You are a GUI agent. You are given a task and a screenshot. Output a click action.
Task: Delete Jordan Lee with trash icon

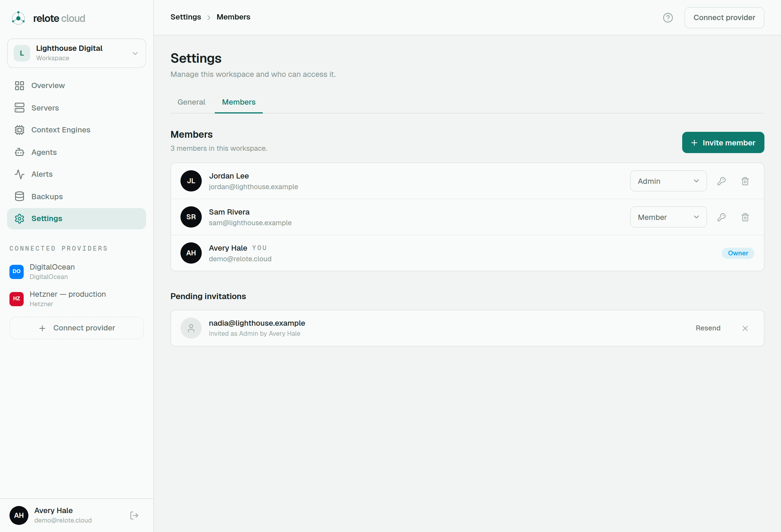(x=745, y=181)
